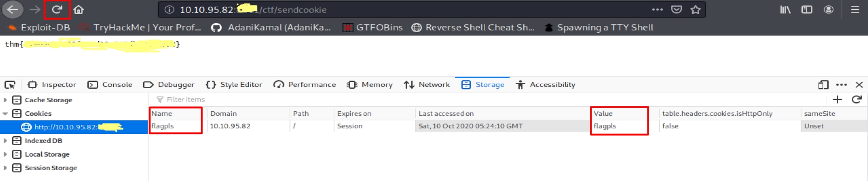The width and height of the screenshot is (868, 181).
Task: Toggle responsive design mode icon
Action: 823,85
